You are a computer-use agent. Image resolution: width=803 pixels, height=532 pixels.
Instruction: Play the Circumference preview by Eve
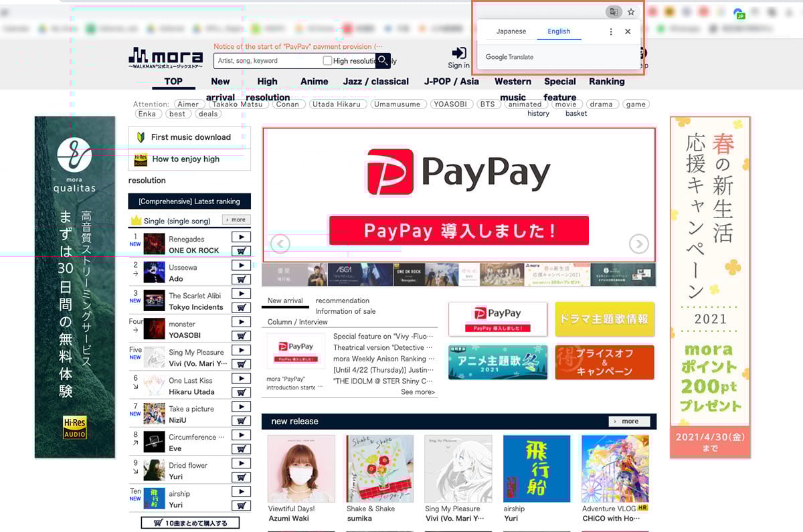(x=241, y=435)
